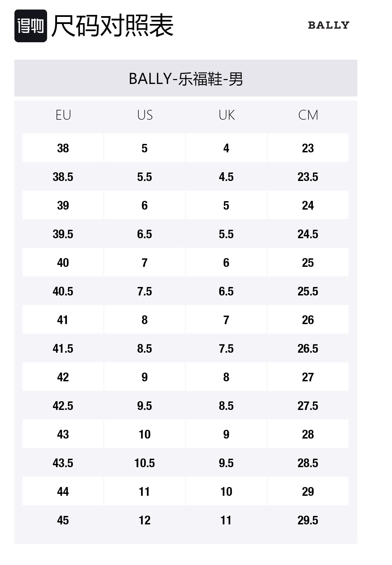392x565 pixels.
Task: Click the EU size 38 cell
Action: point(63,148)
